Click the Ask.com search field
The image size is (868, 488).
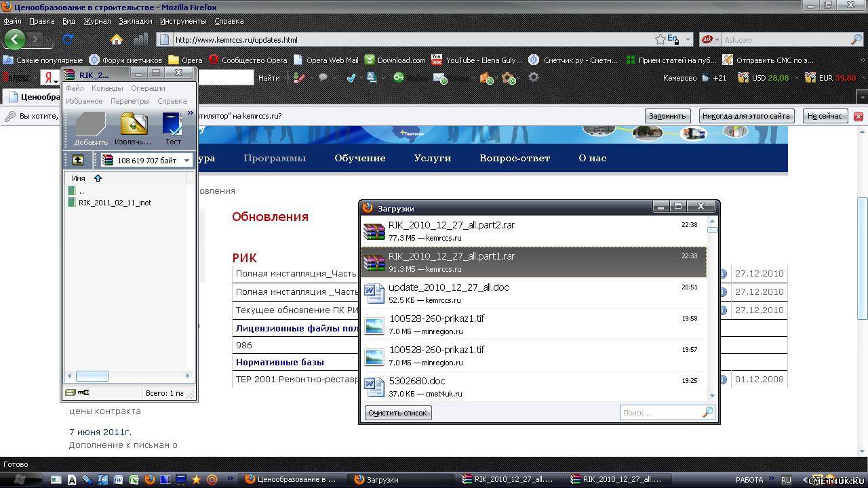tap(785, 40)
